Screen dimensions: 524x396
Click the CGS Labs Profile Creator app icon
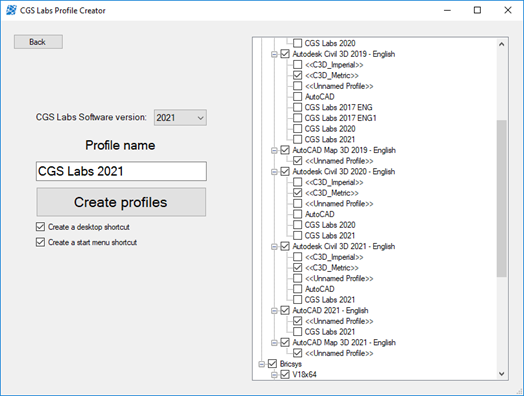pyautogui.click(x=11, y=10)
